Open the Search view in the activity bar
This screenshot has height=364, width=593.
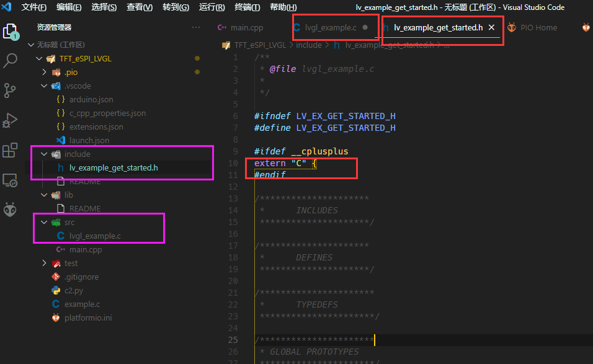pos(10,60)
